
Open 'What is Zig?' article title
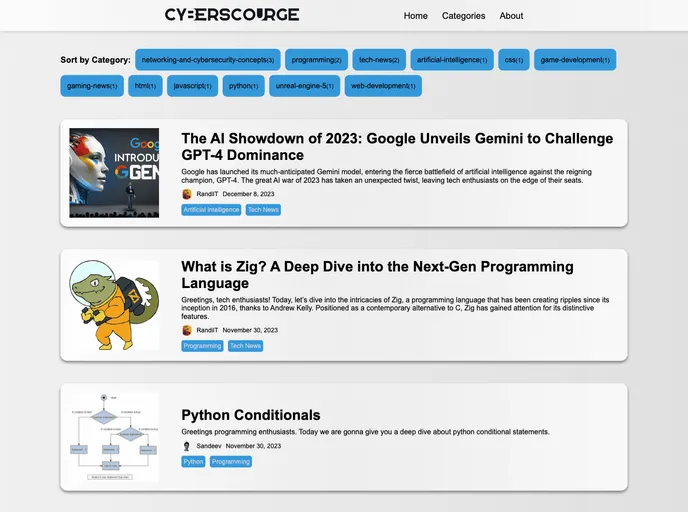377,275
